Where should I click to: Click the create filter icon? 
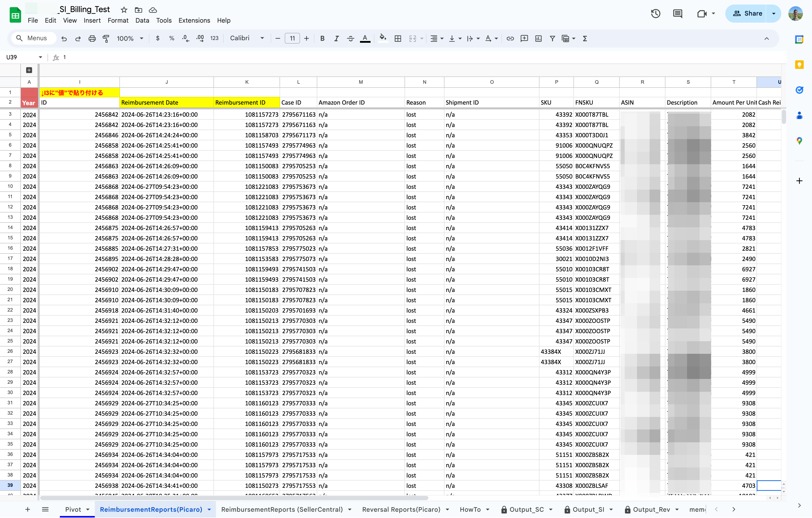coord(552,38)
